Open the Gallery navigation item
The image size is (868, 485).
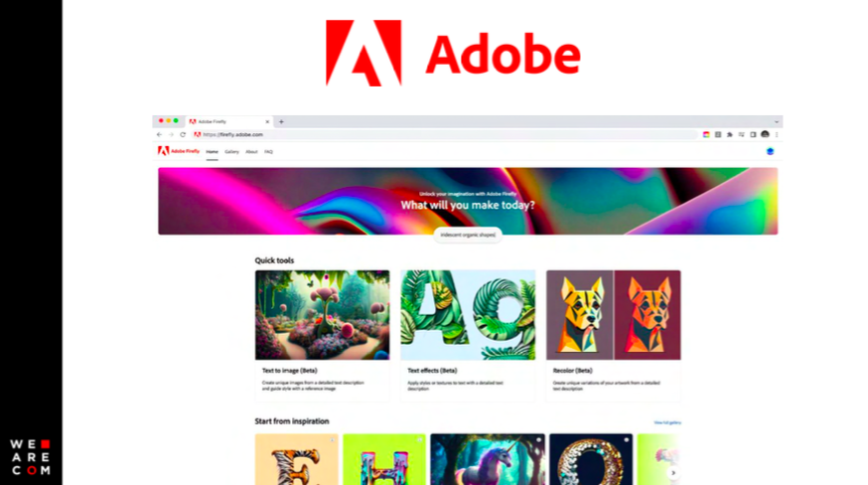232,152
